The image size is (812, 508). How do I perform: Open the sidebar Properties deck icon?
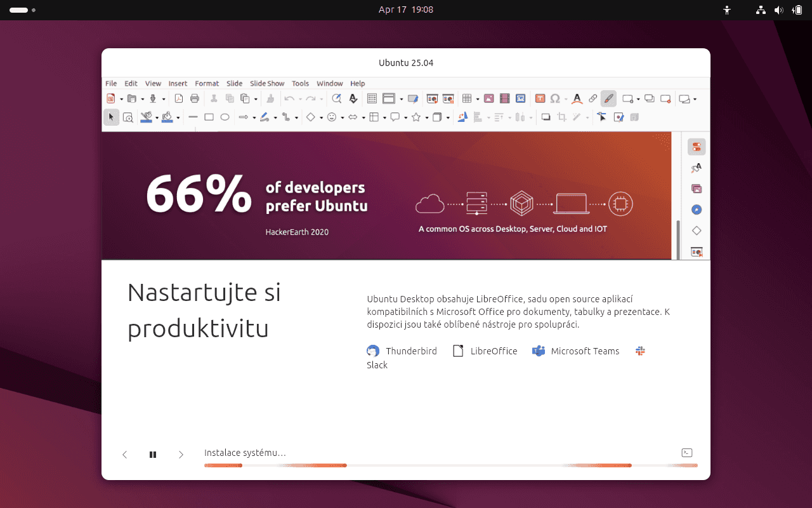click(697, 147)
